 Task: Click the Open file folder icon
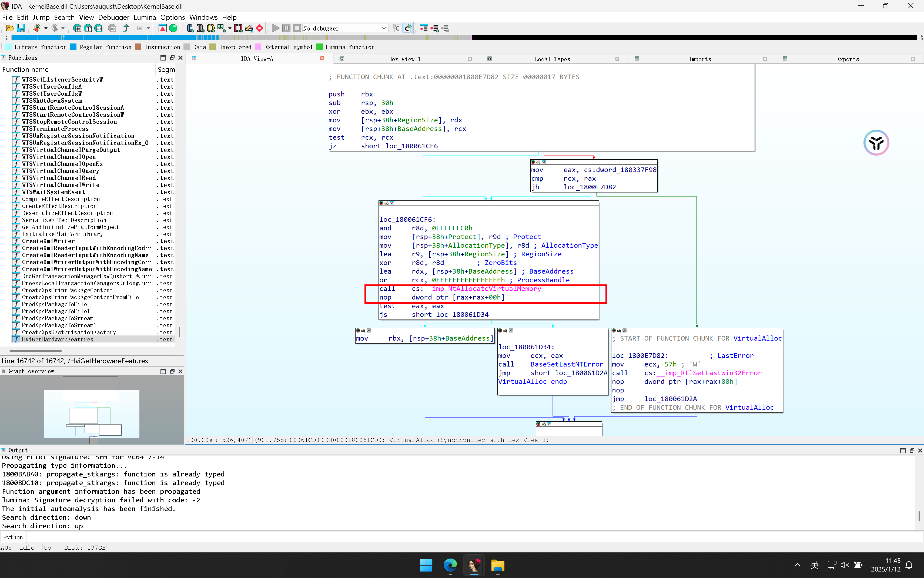click(10, 28)
